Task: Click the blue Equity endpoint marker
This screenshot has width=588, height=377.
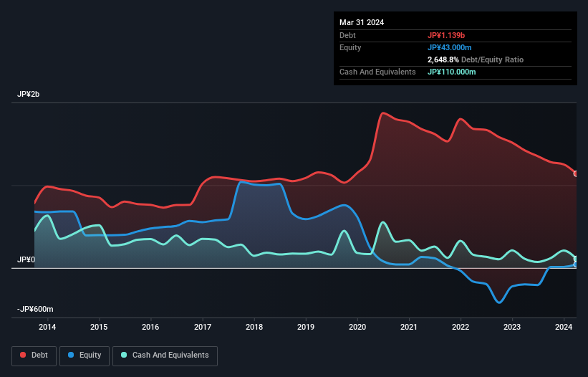Action: (x=576, y=264)
